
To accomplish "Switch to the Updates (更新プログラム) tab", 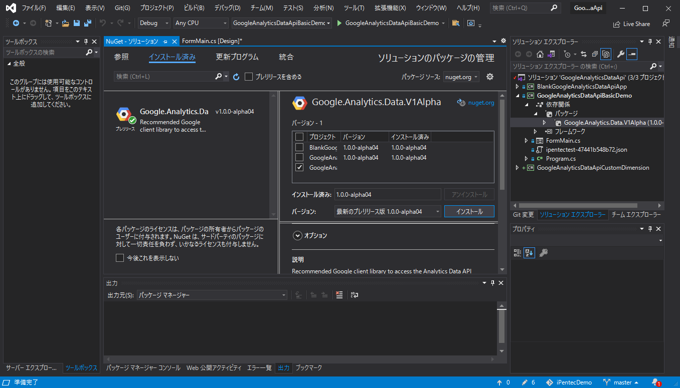I will [x=237, y=57].
